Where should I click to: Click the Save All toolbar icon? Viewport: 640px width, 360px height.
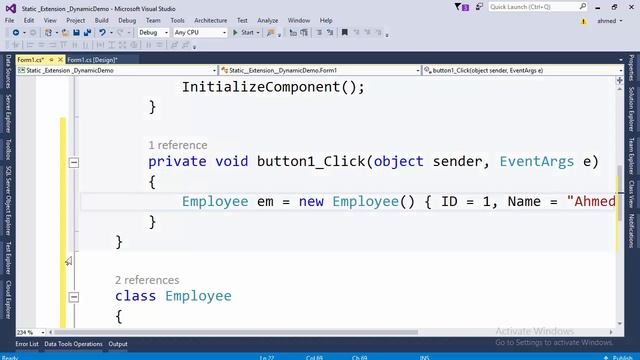coord(87,33)
